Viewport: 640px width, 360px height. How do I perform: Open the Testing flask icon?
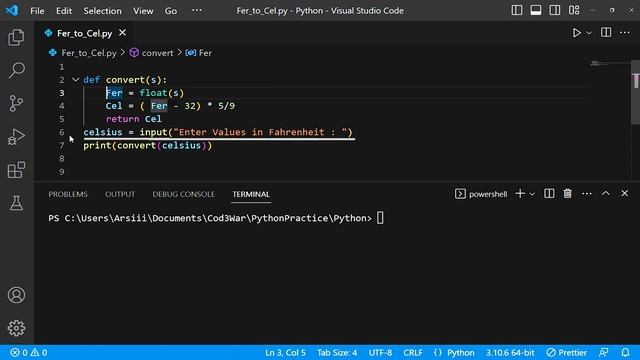click(x=16, y=203)
